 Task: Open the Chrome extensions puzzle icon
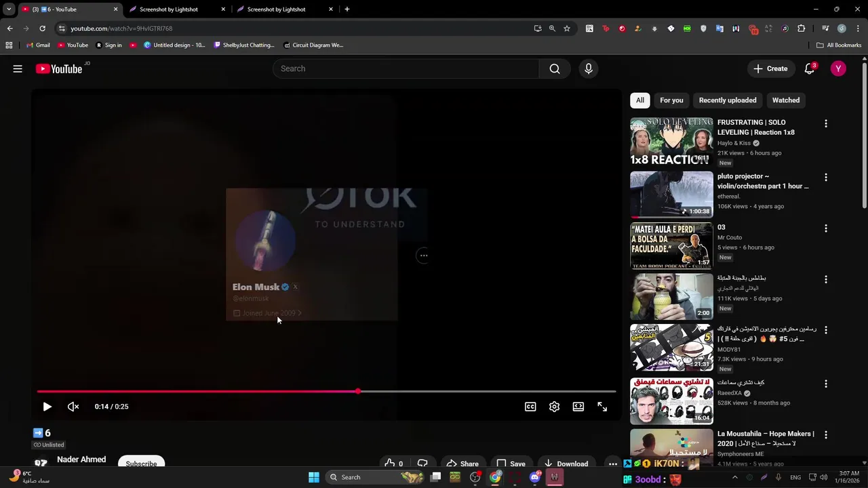[802, 28]
